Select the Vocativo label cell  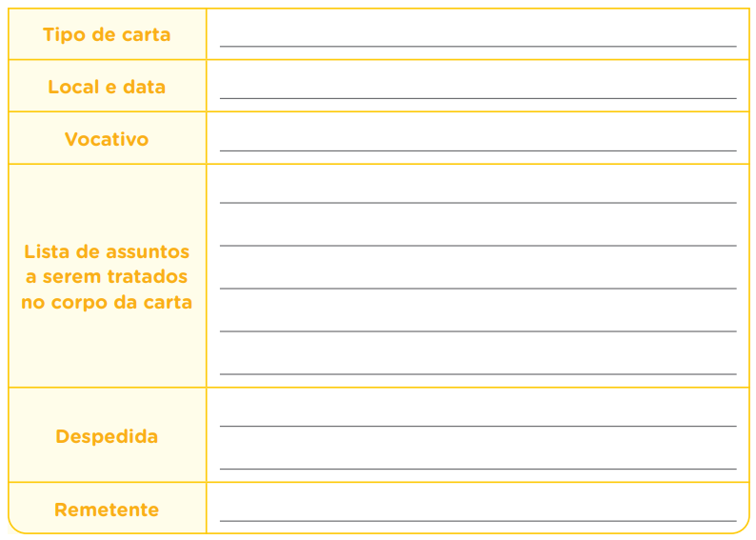108,138
